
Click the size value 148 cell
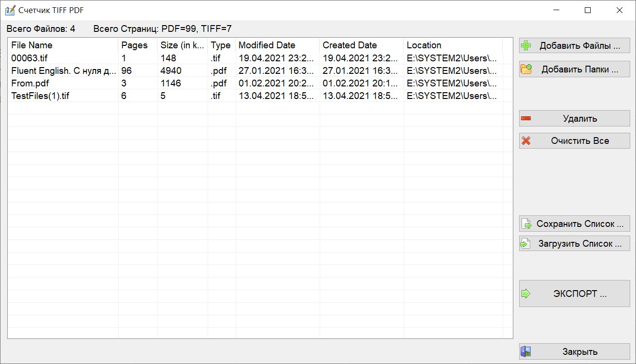pyautogui.click(x=183, y=58)
